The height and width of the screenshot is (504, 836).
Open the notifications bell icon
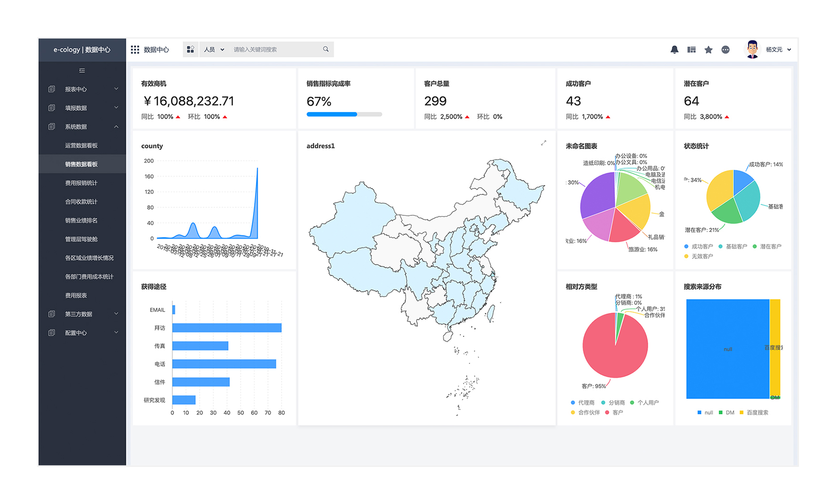point(674,50)
